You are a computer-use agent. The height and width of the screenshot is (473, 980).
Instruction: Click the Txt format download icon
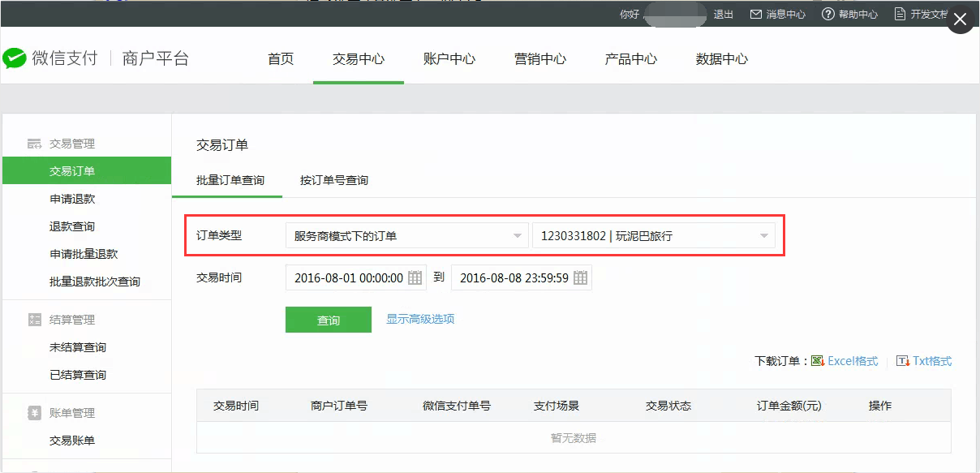point(903,361)
